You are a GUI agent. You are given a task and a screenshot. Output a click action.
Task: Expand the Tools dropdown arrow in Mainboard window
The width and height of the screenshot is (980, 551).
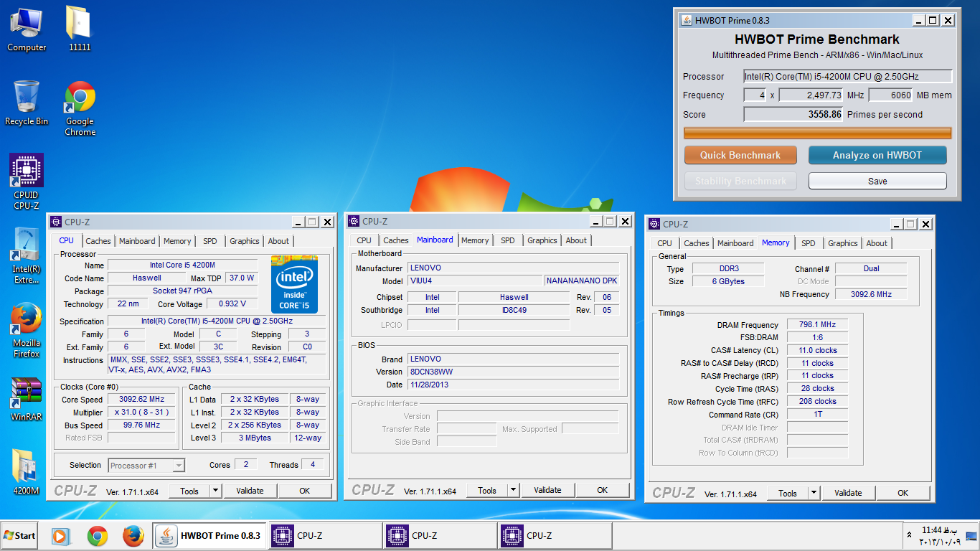513,491
